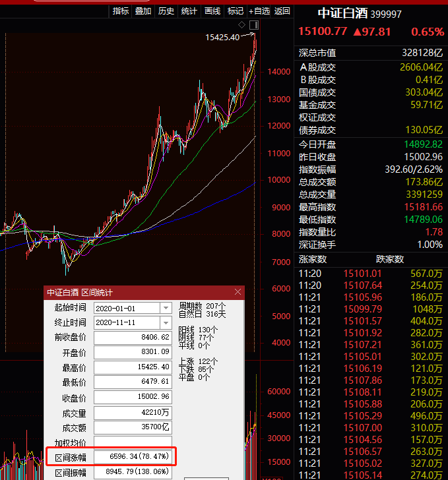
Task: Click the 起始时间 date field 2020-01-01
Action: (x=127, y=308)
